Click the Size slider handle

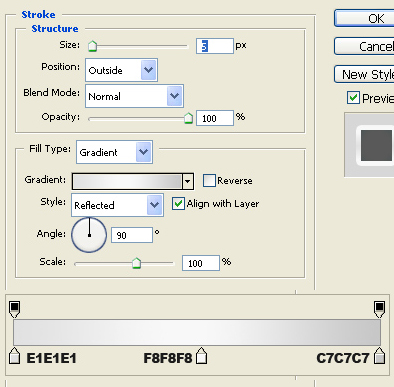92,46
